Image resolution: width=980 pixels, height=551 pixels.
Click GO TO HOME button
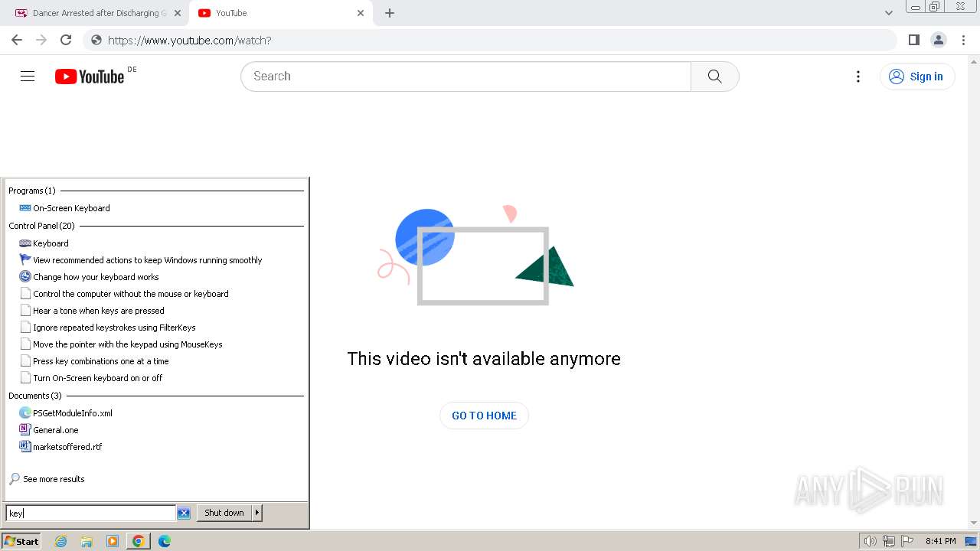pyautogui.click(x=484, y=416)
